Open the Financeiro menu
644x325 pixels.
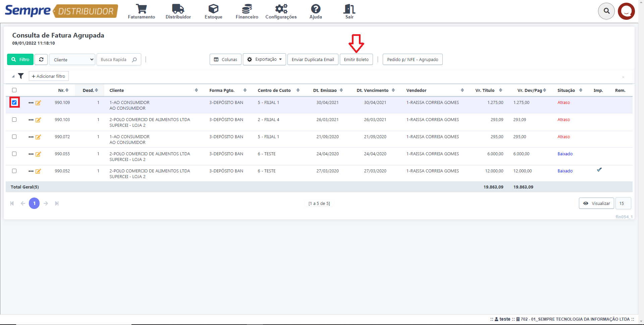[x=247, y=11]
